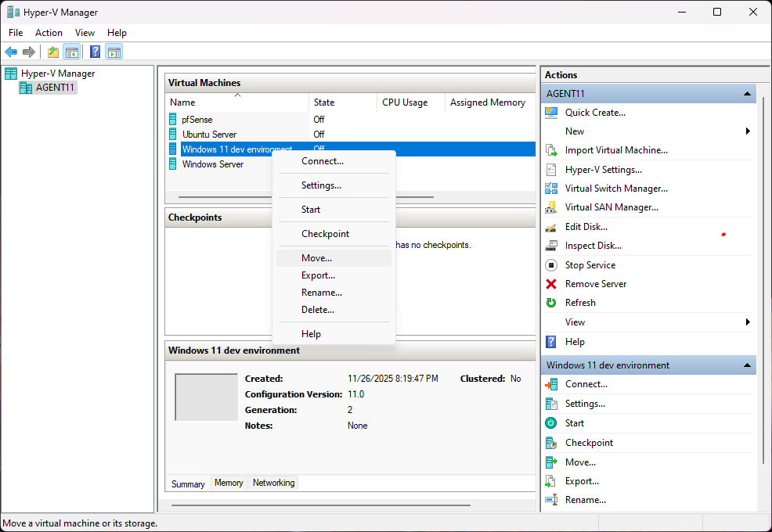The height and width of the screenshot is (532, 772).
Task: Click the Name column header to sort
Action: coord(182,102)
